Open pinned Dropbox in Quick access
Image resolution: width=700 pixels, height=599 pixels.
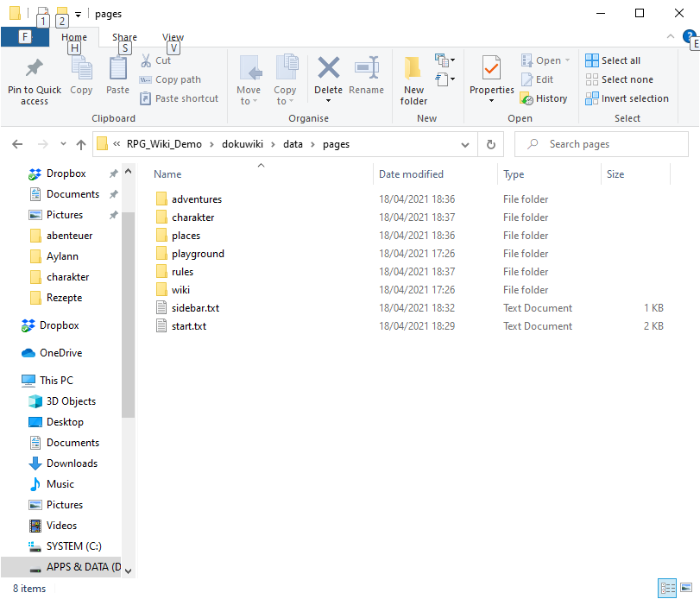66,173
